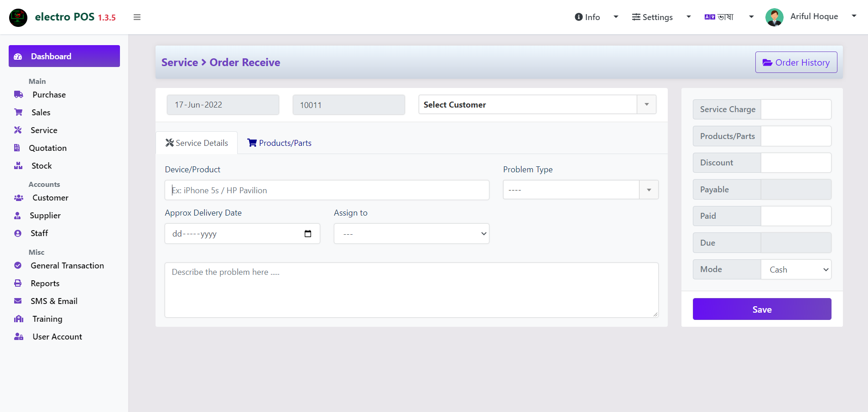868x412 pixels.
Task: Open the payment Mode Cash dropdown
Action: point(796,269)
